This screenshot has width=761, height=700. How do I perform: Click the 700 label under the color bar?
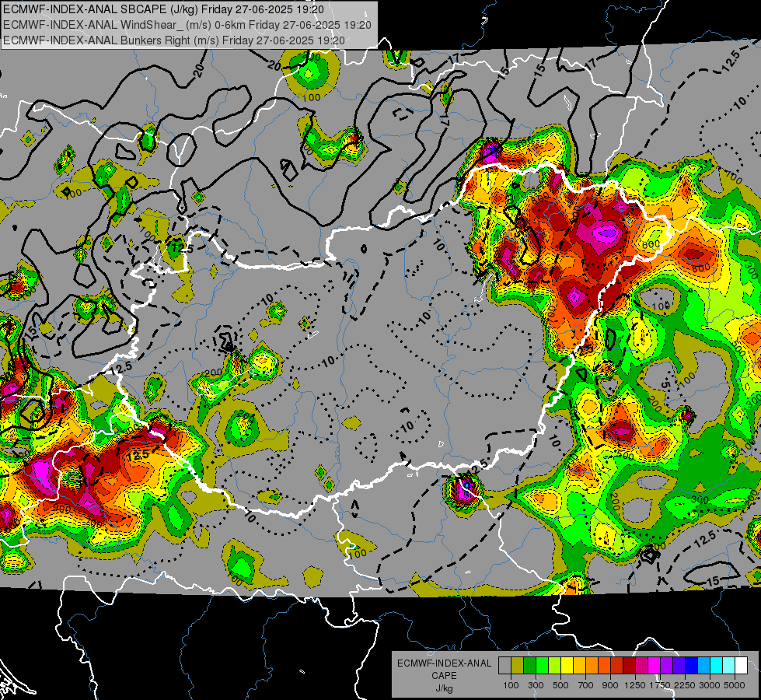tap(586, 685)
